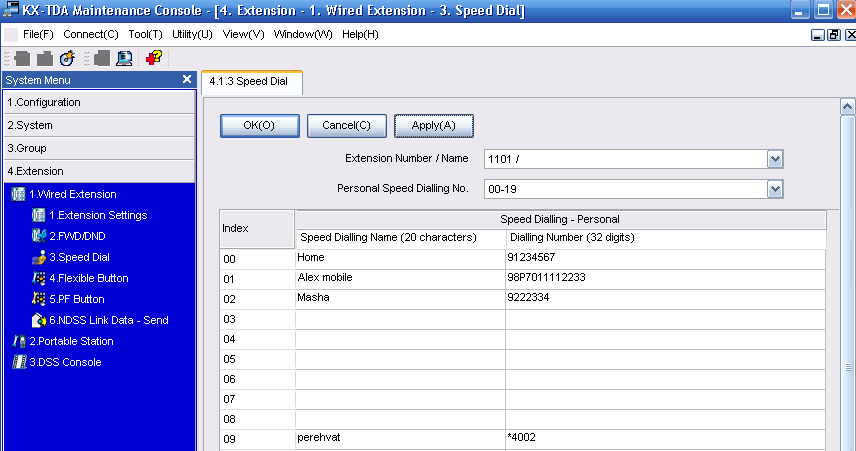Image resolution: width=856 pixels, height=451 pixels.
Task: Open 4.Extension in System Menu
Action: 99,171
